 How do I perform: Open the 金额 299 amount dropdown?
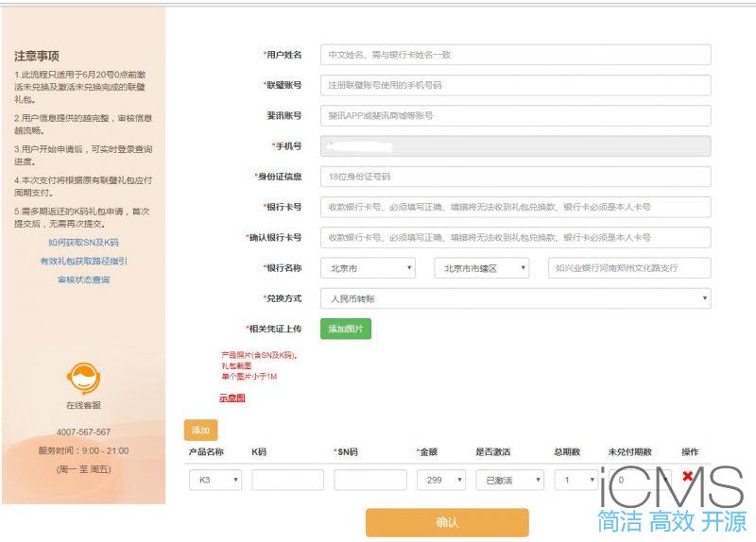click(440, 480)
